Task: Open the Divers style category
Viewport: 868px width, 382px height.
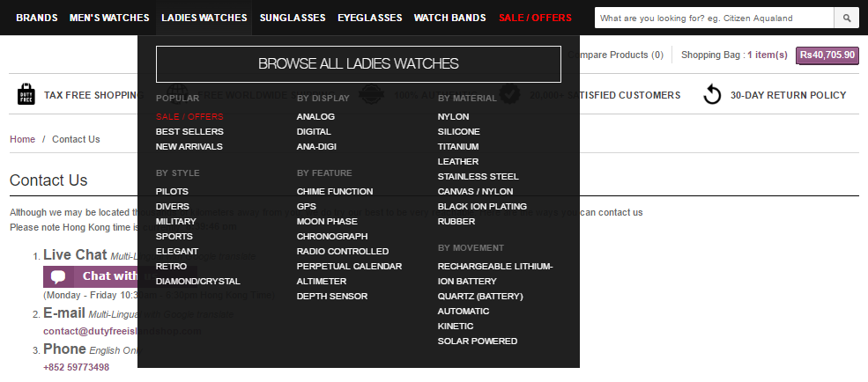Action: coord(173,206)
